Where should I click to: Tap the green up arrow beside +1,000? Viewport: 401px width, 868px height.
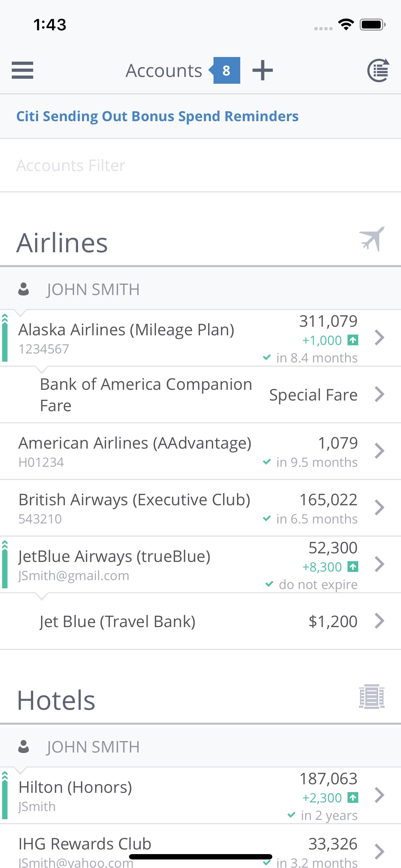point(353,340)
